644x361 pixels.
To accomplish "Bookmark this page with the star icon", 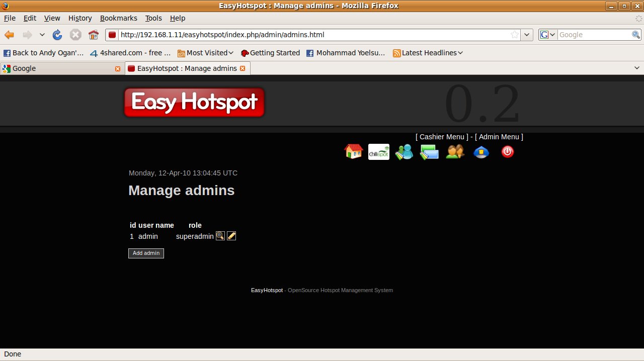I will coord(515,35).
